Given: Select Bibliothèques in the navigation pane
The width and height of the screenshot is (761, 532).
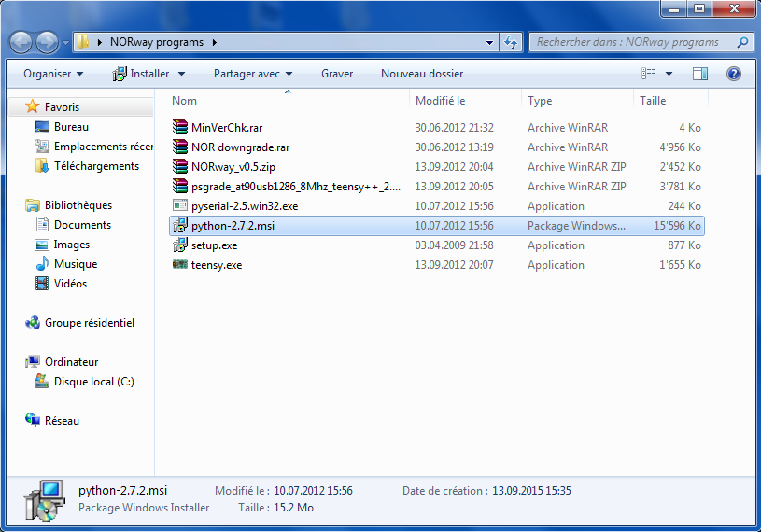Looking at the screenshot, I should [78, 205].
